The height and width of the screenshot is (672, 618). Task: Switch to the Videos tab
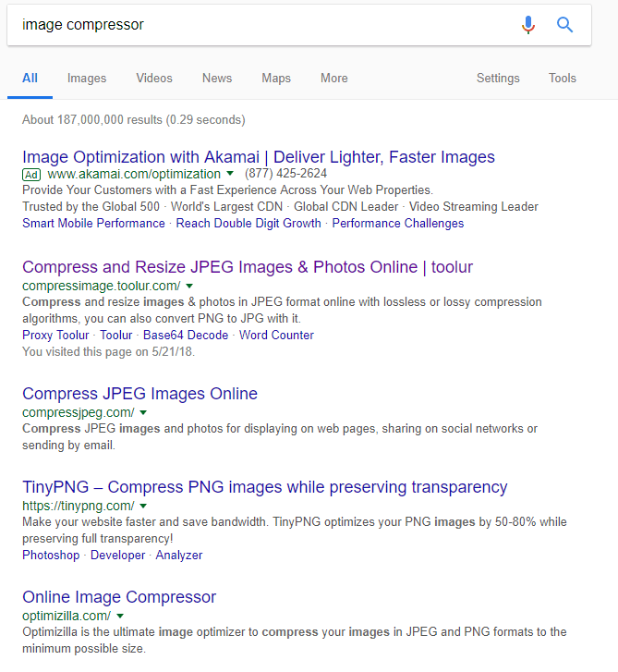pos(154,78)
